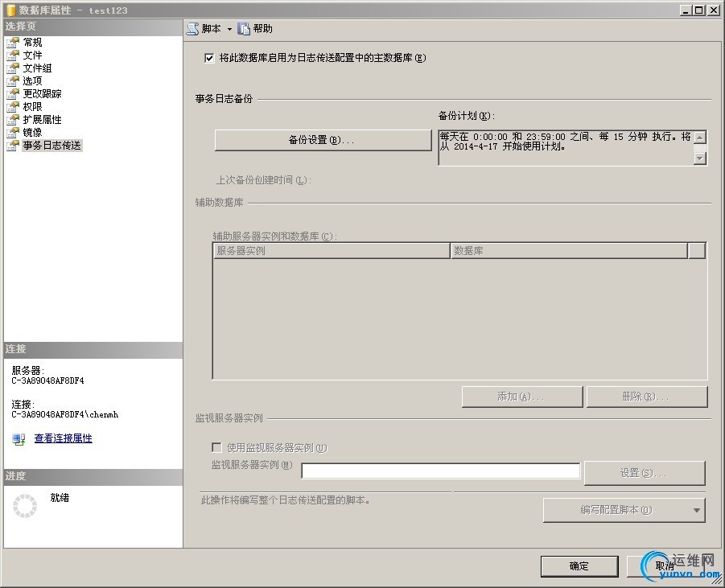Click the 选项 page icon
The width and height of the screenshot is (725, 588).
click(13, 81)
